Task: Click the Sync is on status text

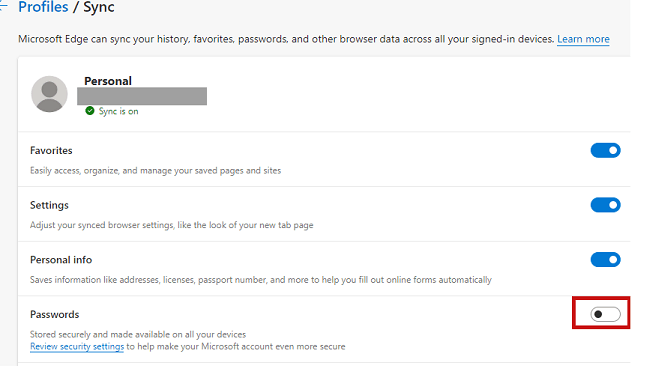Action: point(118,111)
